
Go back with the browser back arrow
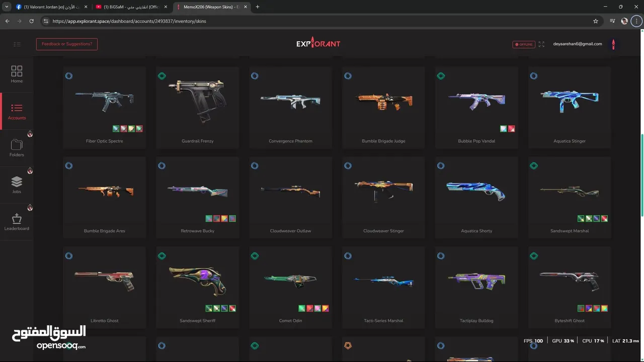[x=8, y=21]
